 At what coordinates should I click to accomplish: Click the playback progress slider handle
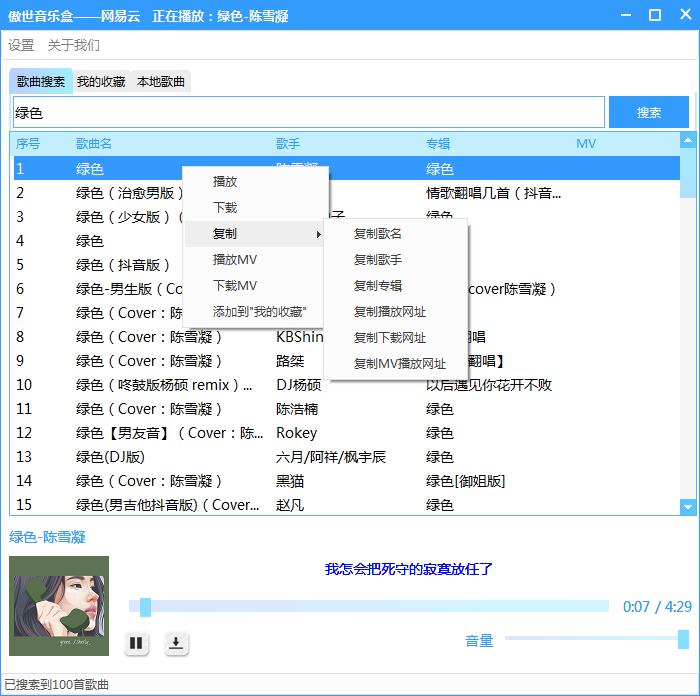pyautogui.click(x=145, y=607)
